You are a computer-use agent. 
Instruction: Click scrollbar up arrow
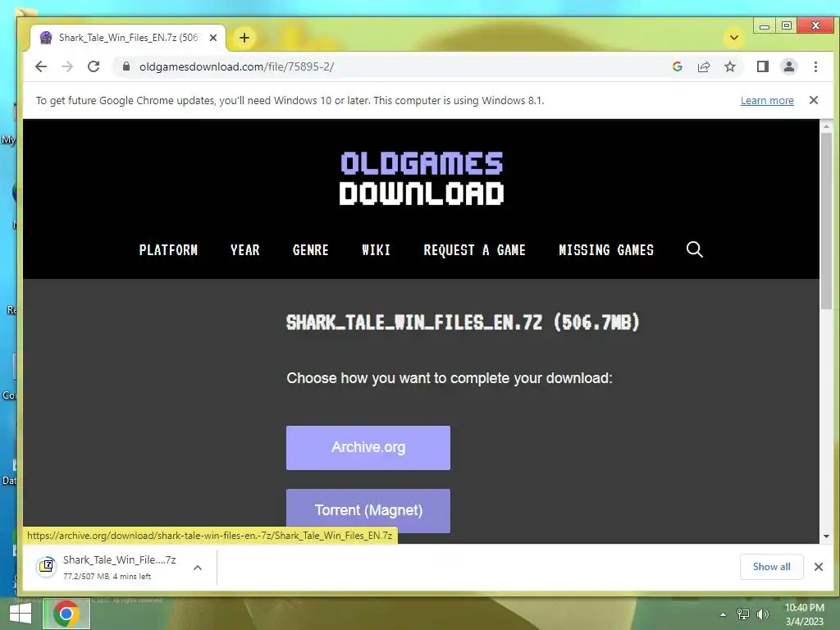pyautogui.click(x=827, y=126)
